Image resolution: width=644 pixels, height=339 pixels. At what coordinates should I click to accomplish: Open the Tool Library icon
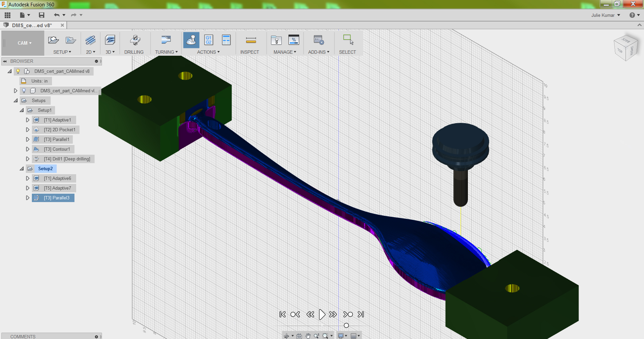tap(276, 40)
